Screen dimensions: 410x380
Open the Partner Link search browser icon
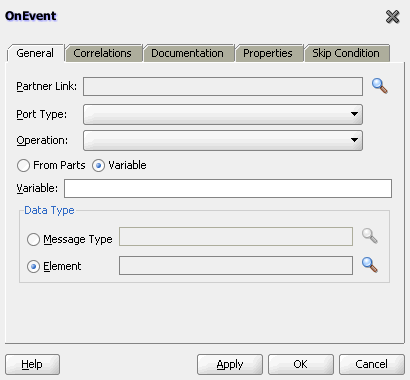pos(380,86)
